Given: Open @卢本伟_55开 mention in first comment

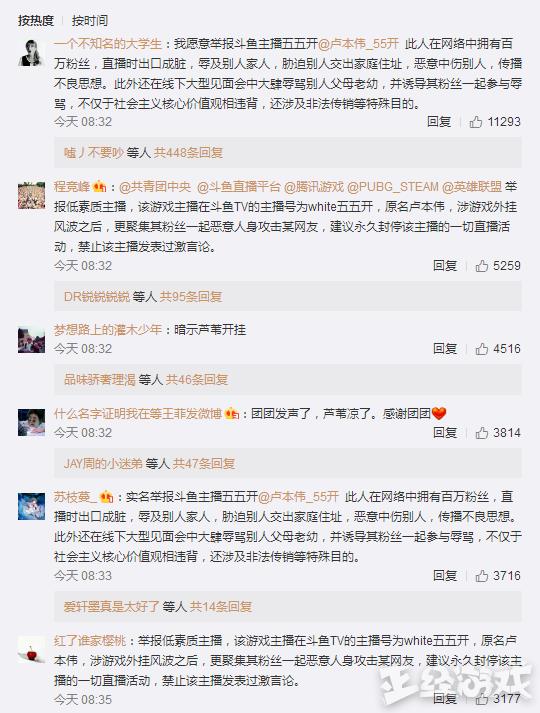Looking at the screenshot, I should pos(358,44).
